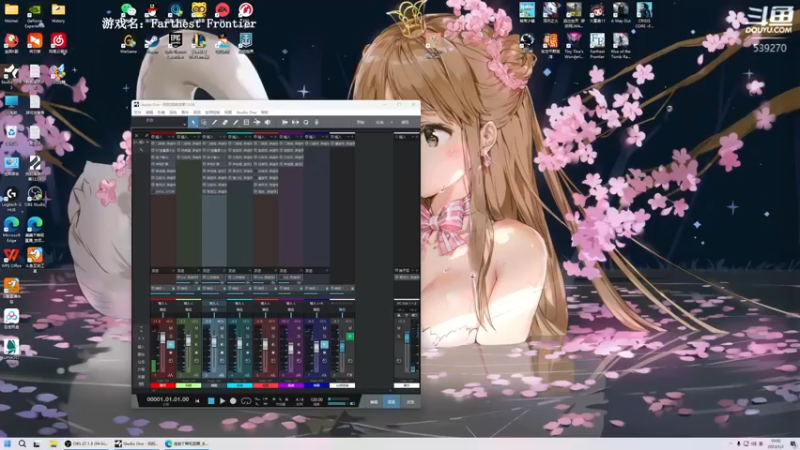Screen dimensions: 800x450
Task: Click the Stop button in transport
Action: tap(211, 401)
